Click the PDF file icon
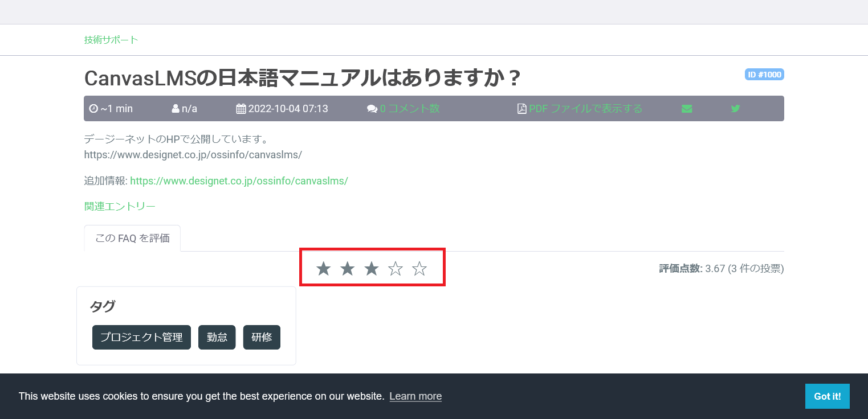The image size is (868, 419). (x=521, y=109)
